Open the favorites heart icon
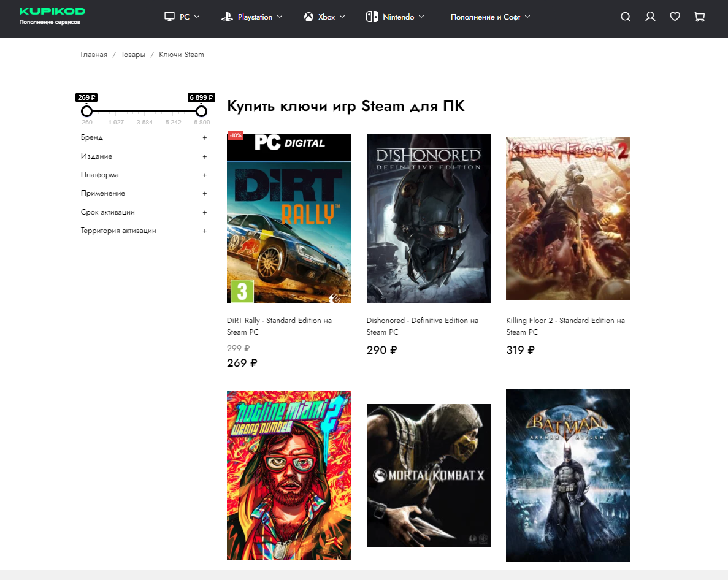728x580 pixels. (675, 17)
